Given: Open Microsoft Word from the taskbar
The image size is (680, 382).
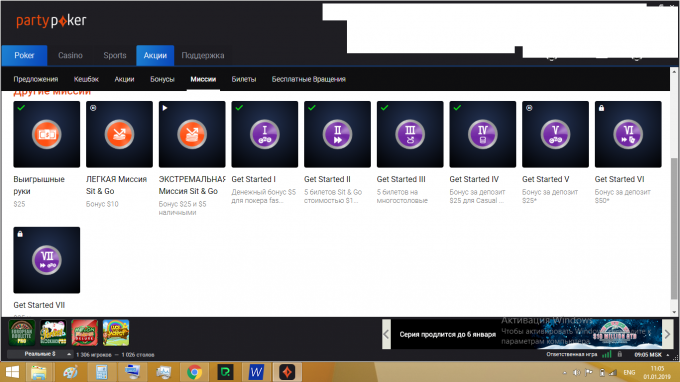Looking at the screenshot, I should pyautogui.click(x=256, y=372).
